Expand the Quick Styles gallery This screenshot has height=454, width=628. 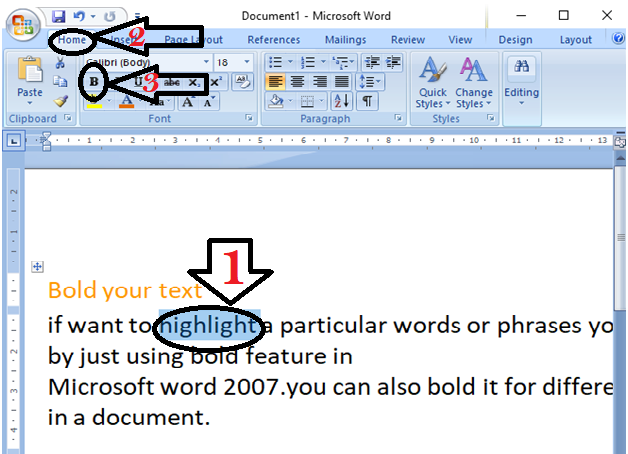click(x=432, y=82)
